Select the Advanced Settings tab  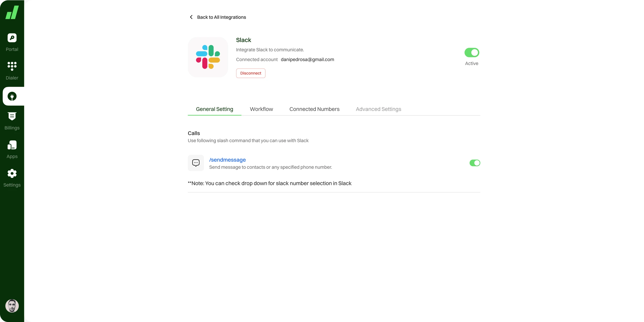pyautogui.click(x=378, y=109)
